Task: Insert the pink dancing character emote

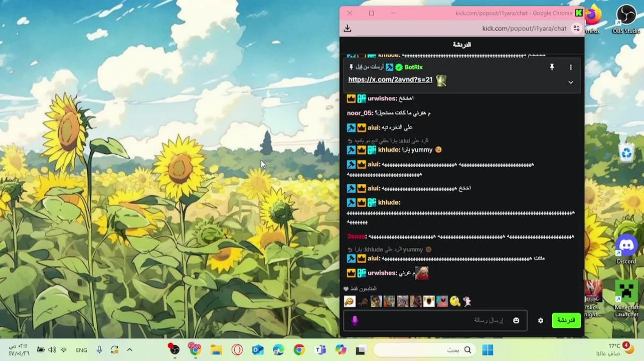Action: 467,301
